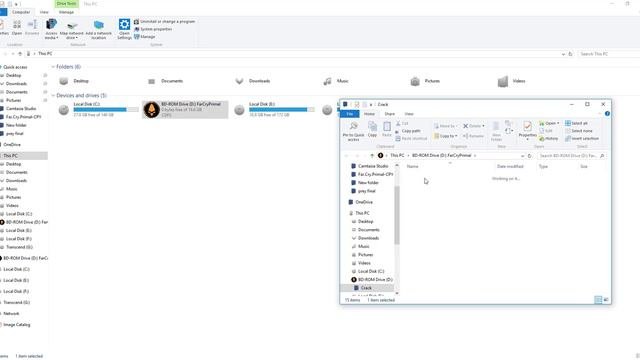Open Share tab in Crack window

pos(389,114)
